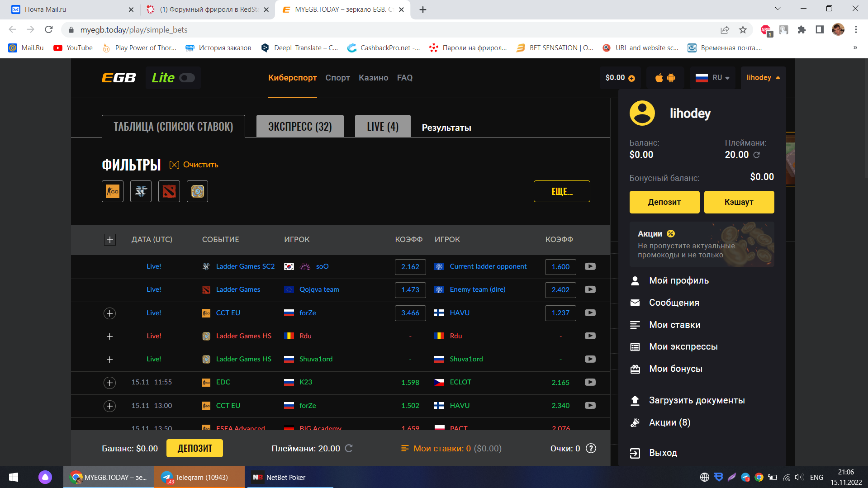
Task: Filter bets by Dota 2 icon
Action: coord(169,191)
